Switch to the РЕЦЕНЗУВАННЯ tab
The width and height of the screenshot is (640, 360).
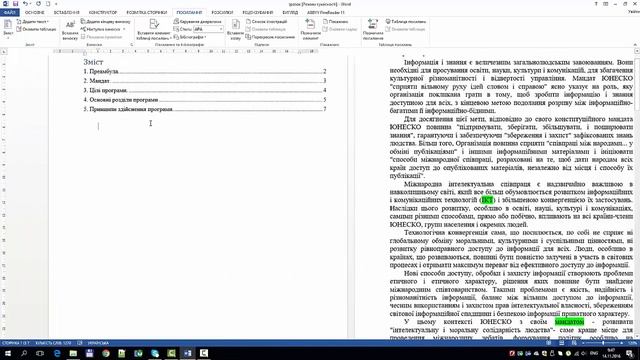[x=258, y=13]
